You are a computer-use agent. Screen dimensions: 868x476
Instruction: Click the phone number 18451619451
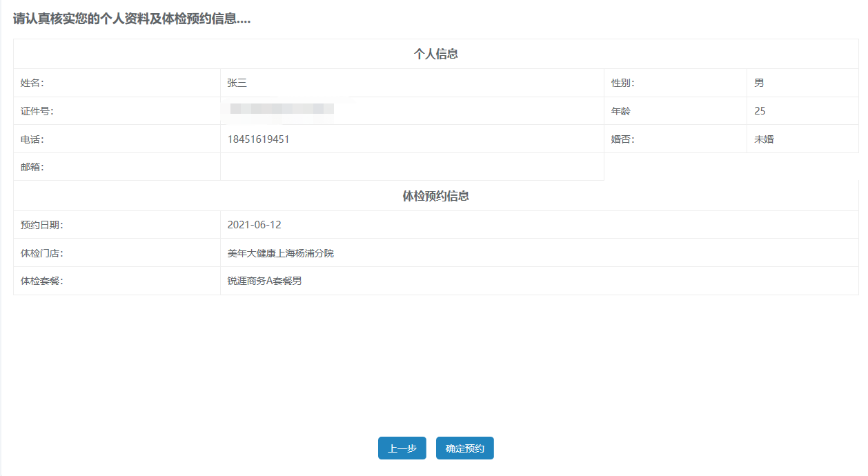pos(258,139)
